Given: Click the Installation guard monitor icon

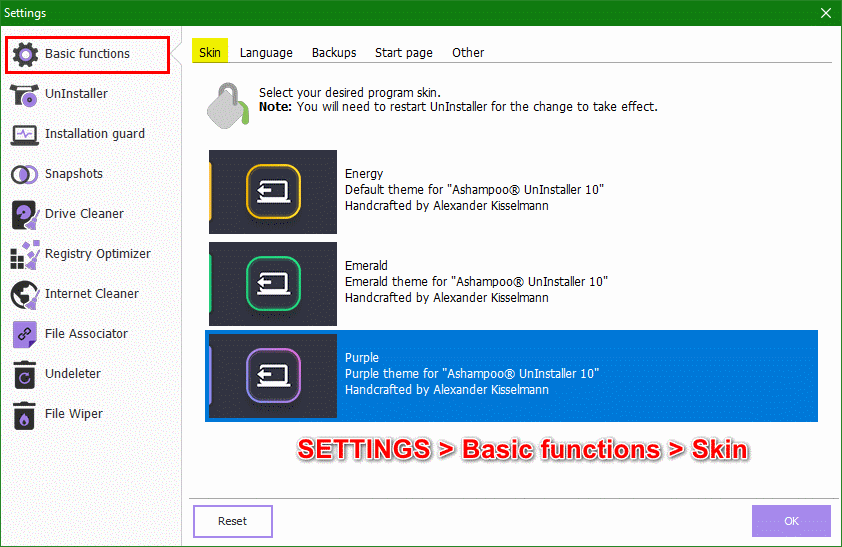Looking at the screenshot, I should [24, 135].
